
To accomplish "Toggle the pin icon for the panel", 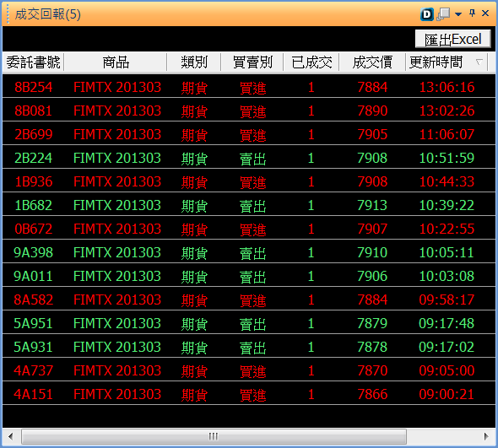I will click(473, 13).
